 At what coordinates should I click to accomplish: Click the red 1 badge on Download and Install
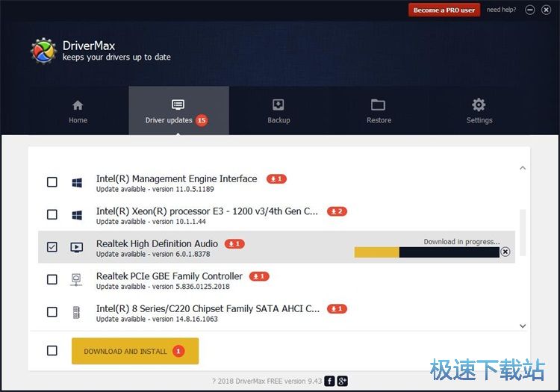click(x=178, y=351)
